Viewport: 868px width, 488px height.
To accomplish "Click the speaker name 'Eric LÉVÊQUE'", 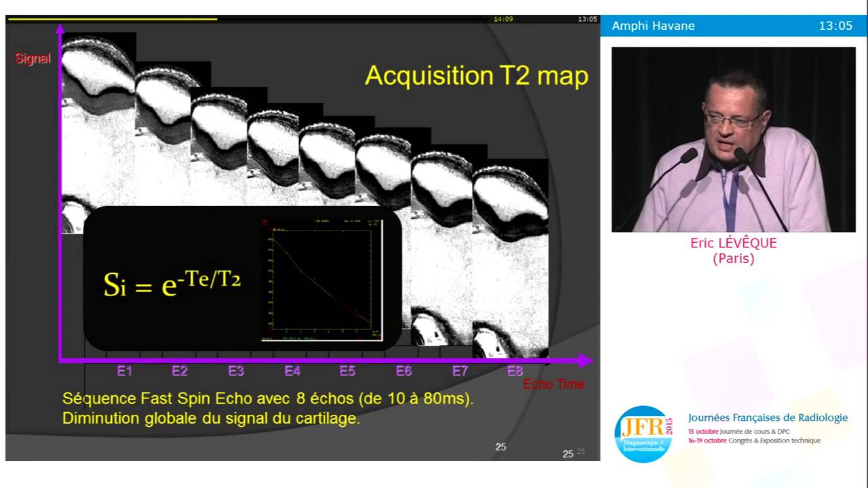I will coord(734,243).
